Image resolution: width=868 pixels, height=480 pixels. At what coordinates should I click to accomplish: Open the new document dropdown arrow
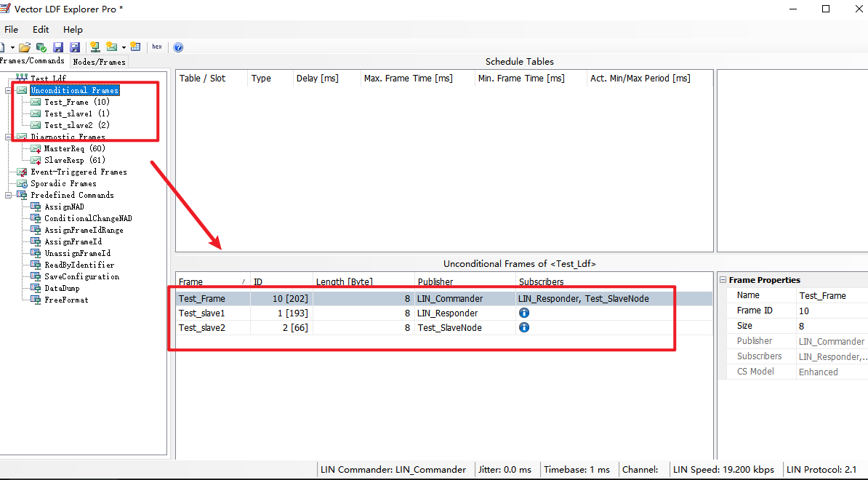click(12, 47)
